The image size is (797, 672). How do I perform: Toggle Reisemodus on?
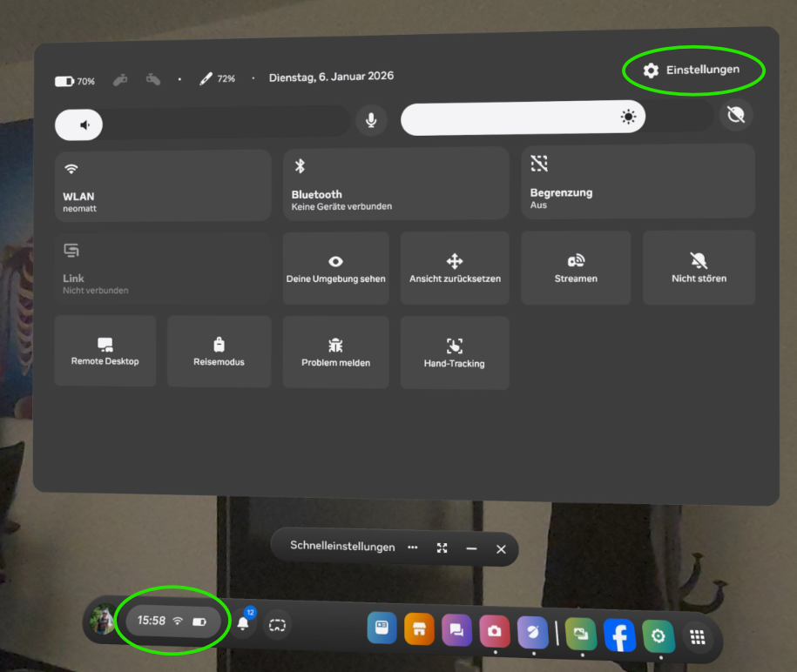219,351
